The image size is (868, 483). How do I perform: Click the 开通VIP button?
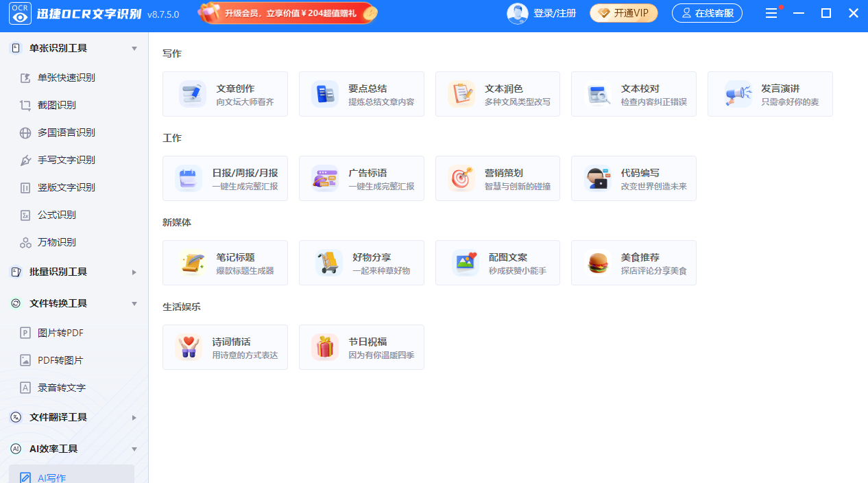point(623,12)
